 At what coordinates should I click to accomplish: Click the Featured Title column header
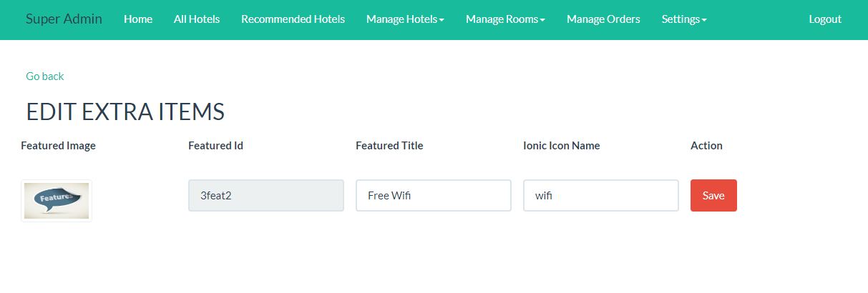coord(389,146)
